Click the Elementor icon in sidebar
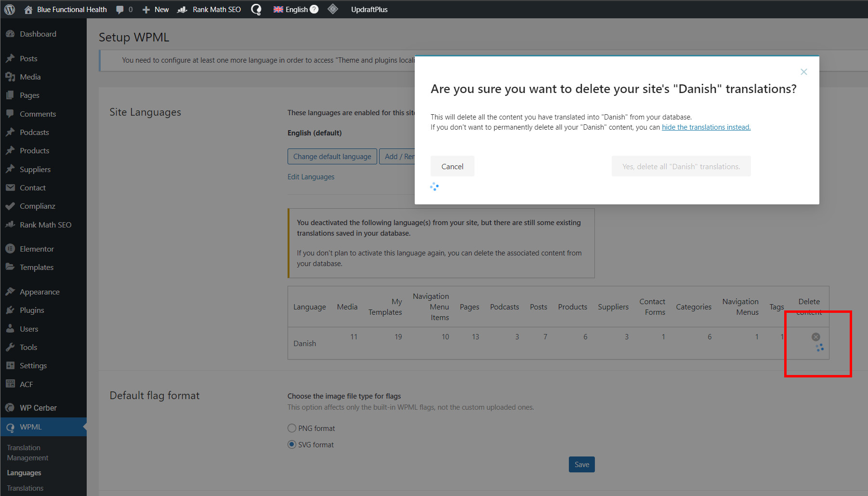Screen dimensions: 868x496 (x=10, y=249)
